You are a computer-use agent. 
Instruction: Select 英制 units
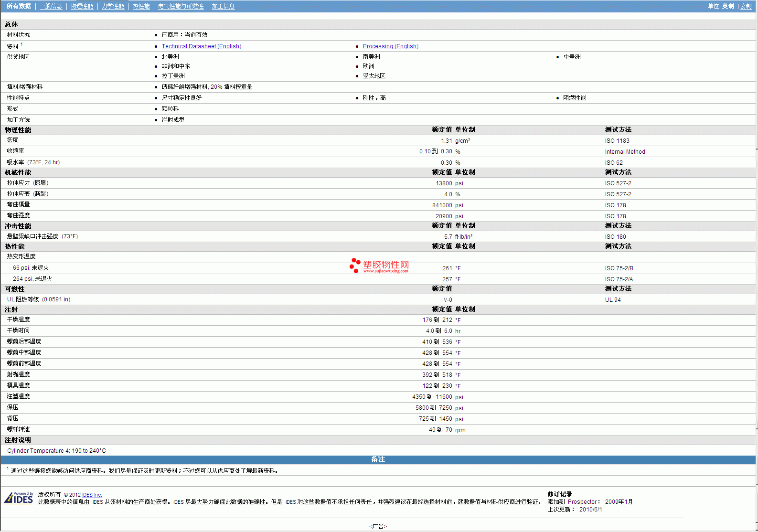(728, 6)
